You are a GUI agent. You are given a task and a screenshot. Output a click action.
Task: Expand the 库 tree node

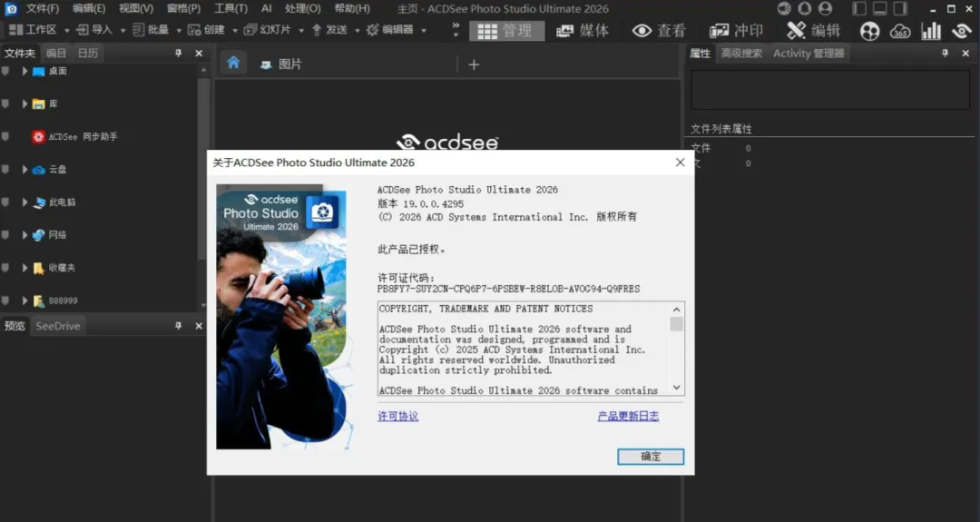[24, 103]
